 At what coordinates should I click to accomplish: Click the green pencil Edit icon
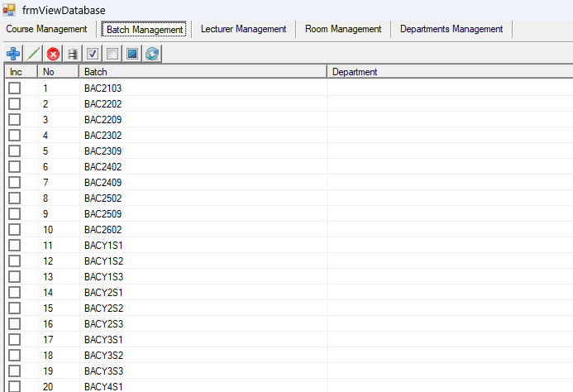click(x=33, y=54)
